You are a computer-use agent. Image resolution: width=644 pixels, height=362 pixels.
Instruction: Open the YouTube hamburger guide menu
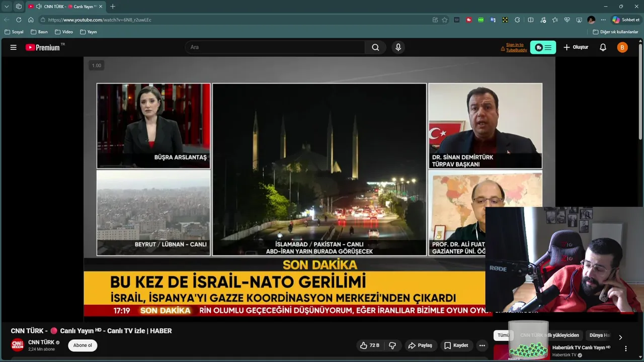click(x=14, y=47)
